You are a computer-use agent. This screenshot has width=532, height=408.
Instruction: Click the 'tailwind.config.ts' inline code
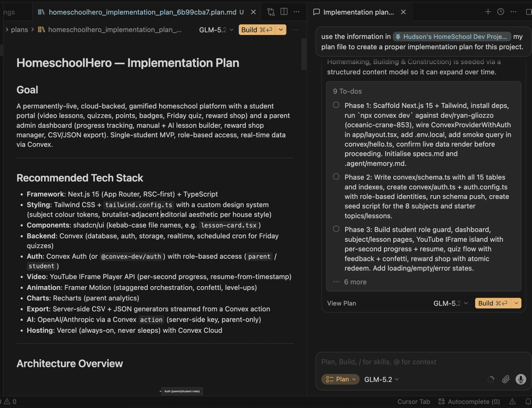coord(139,205)
